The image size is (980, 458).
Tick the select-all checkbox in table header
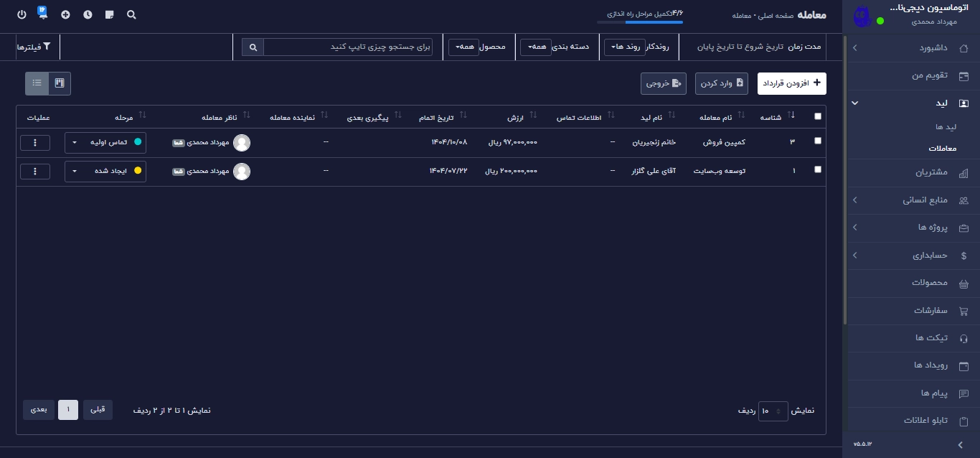click(x=818, y=116)
